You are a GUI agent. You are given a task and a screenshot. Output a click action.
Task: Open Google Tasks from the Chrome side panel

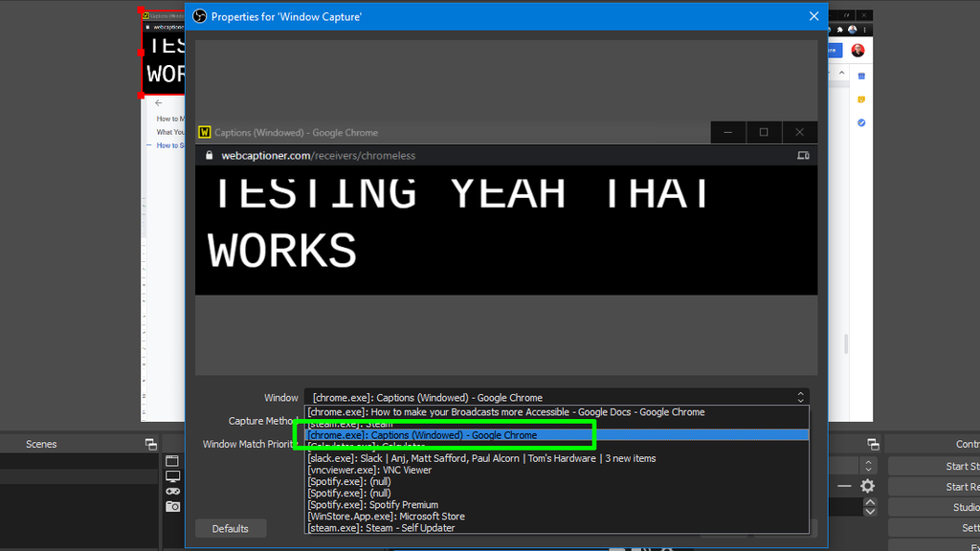(x=861, y=121)
